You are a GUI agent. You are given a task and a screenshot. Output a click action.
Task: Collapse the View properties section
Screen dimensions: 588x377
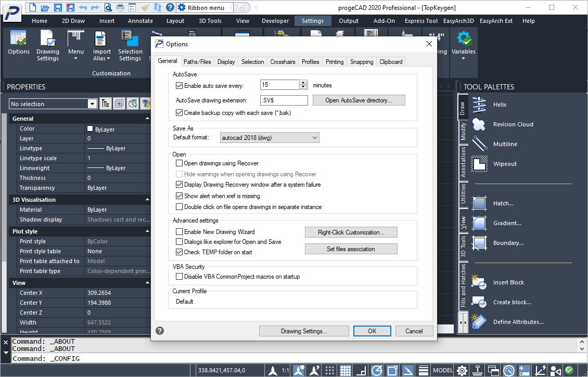(147, 283)
